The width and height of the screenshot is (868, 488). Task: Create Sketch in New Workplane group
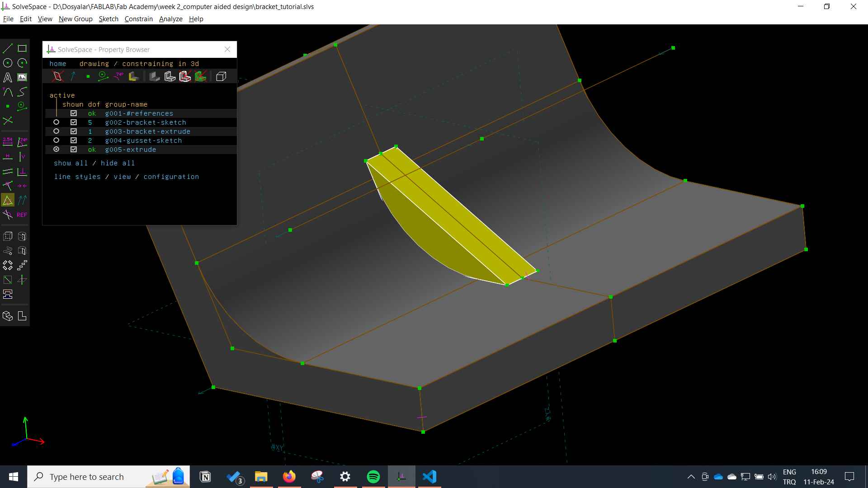click(x=8, y=280)
